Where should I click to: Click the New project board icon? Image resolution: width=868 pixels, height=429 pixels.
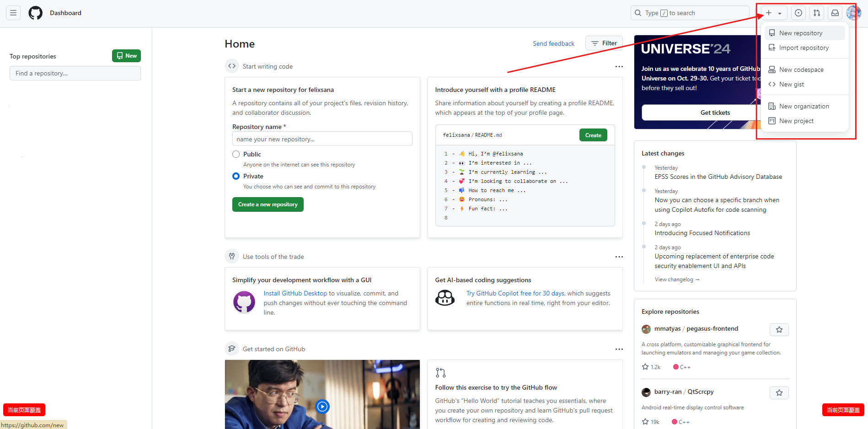pyautogui.click(x=772, y=121)
